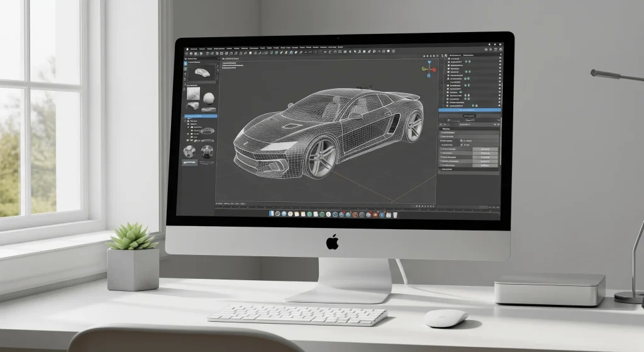Toggle the eye icon on the topmost outliner row
This screenshot has width=644, height=352.
pyautogui.click(x=500, y=59)
